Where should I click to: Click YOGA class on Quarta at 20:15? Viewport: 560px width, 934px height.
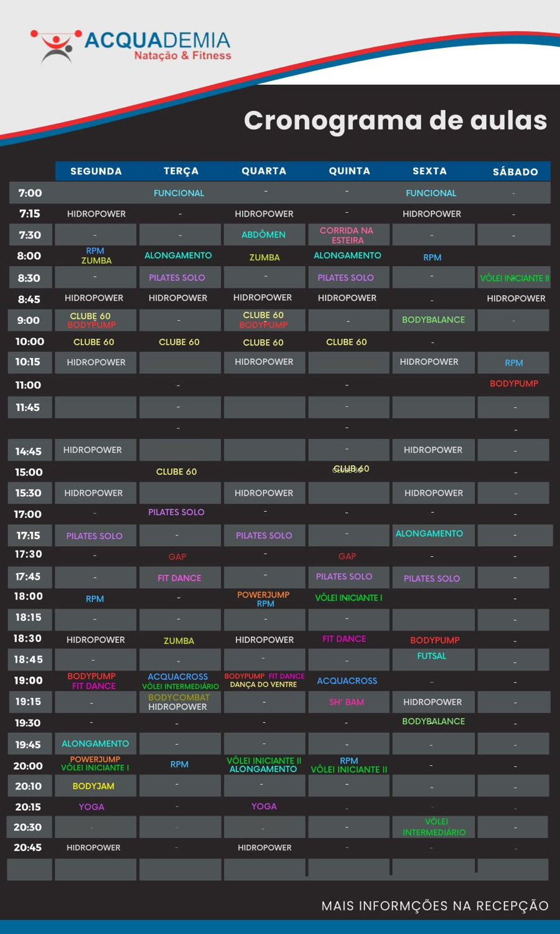[264, 806]
